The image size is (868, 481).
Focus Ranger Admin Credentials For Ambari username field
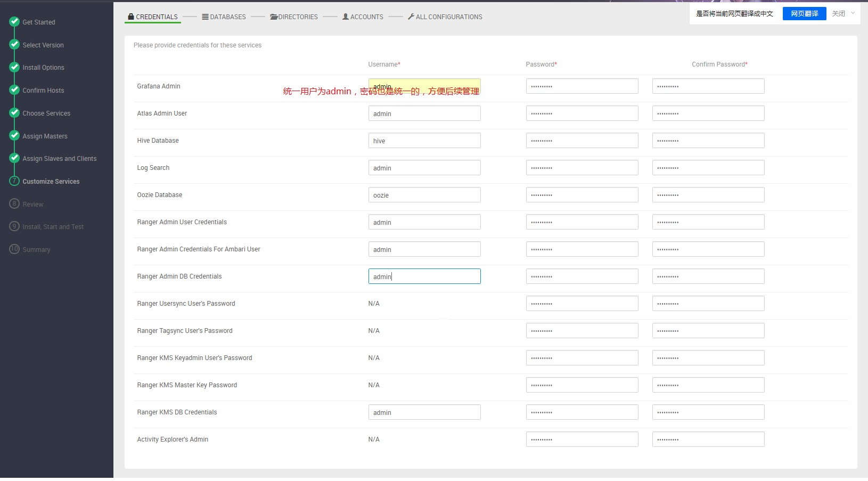pyautogui.click(x=424, y=249)
